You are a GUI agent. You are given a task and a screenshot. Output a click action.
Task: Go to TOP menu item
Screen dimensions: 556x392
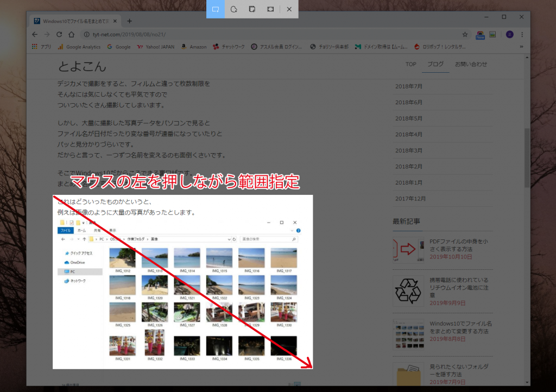(x=410, y=64)
